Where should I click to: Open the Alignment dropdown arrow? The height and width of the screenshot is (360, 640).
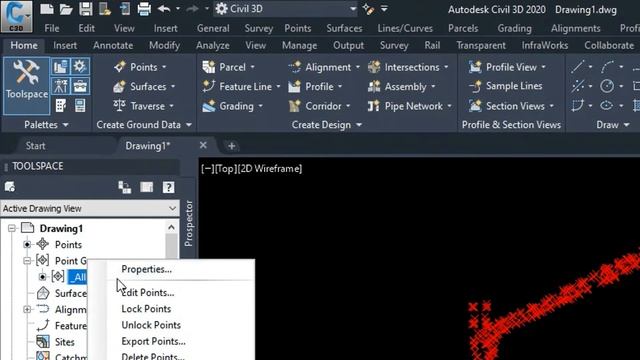(x=358, y=67)
